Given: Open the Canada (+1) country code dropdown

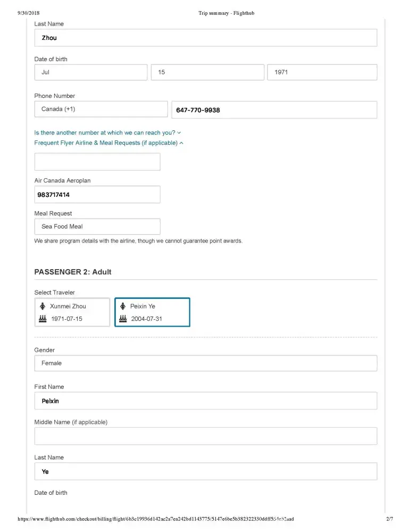Looking at the screenshot, I should 101,109.
